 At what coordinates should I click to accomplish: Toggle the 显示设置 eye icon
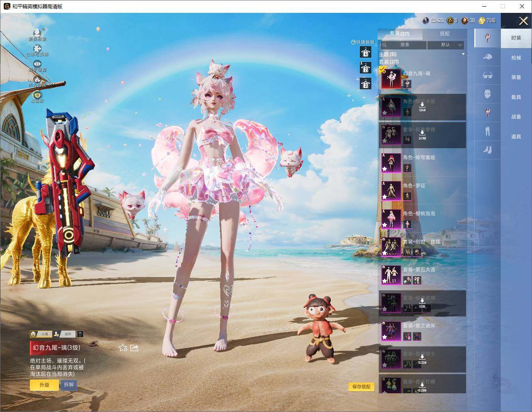(x=37, y=64)
